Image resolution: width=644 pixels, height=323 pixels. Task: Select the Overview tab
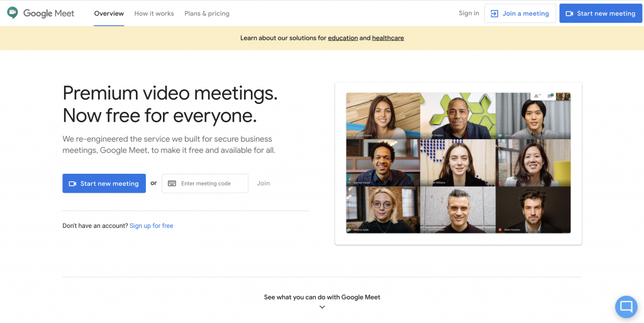coord(109,14)
